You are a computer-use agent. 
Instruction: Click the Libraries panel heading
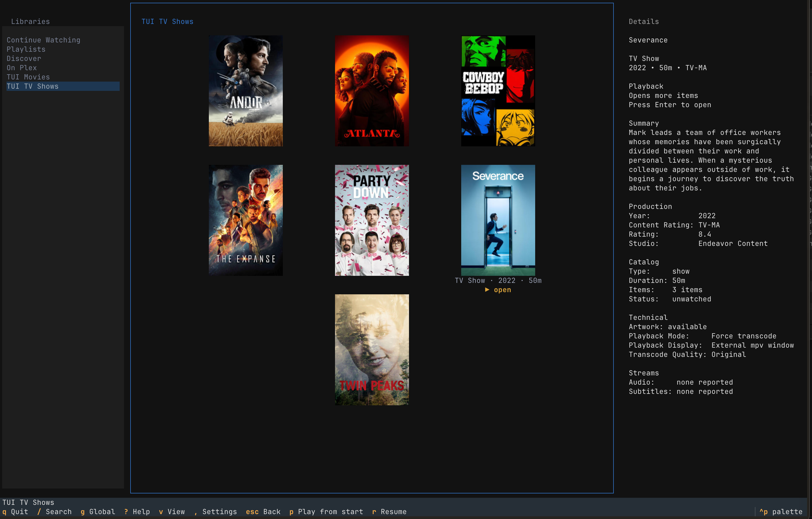30,21
